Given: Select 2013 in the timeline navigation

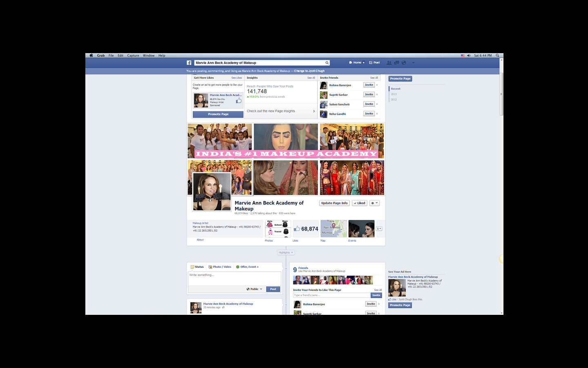Looking at the screenshot, I should click(x=394, y=94).
